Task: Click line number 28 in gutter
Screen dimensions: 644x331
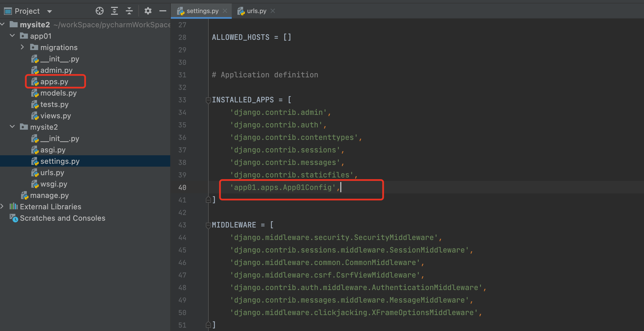Action: (x=182, y=38)
